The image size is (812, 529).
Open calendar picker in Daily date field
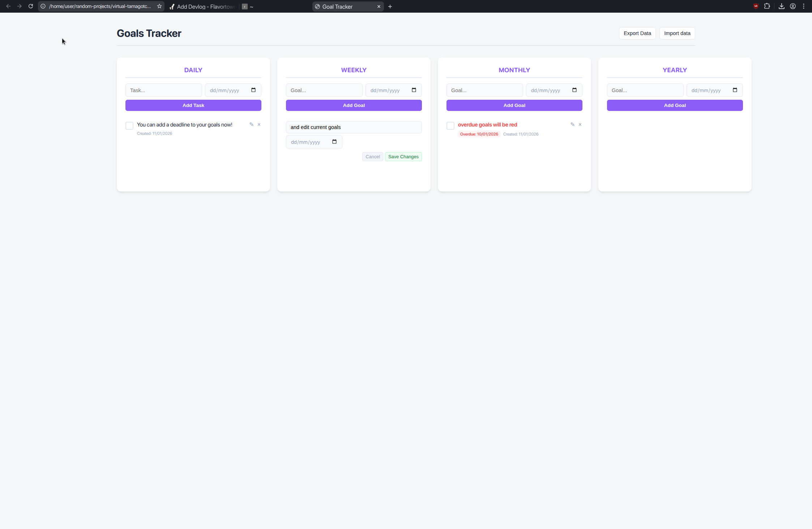253,90
